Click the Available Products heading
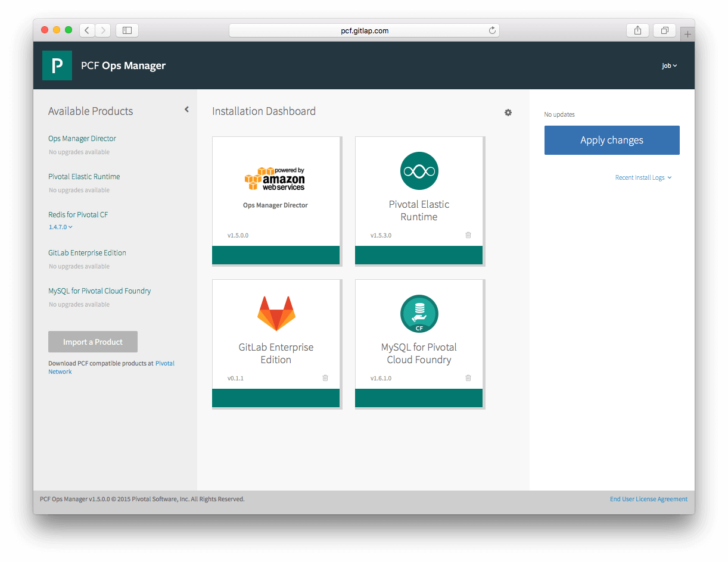The width and height of the screenshot is (728, 562). [91, 111]
